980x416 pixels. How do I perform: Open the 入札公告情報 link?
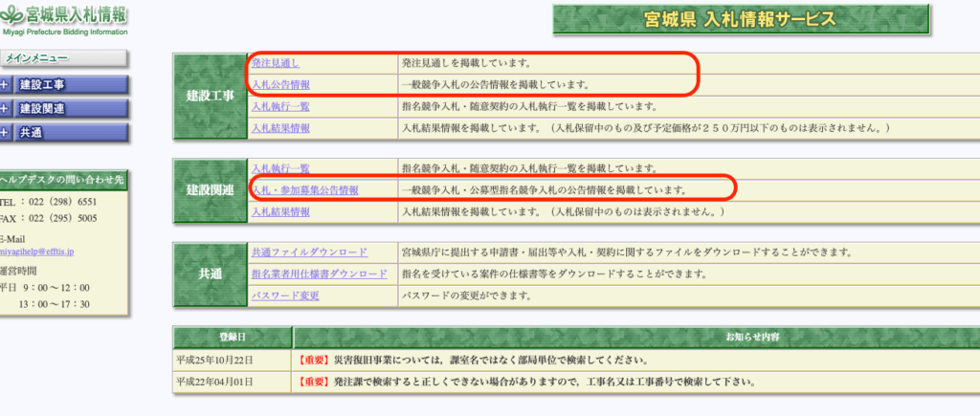pyautogui.click(x=279, y=85)
